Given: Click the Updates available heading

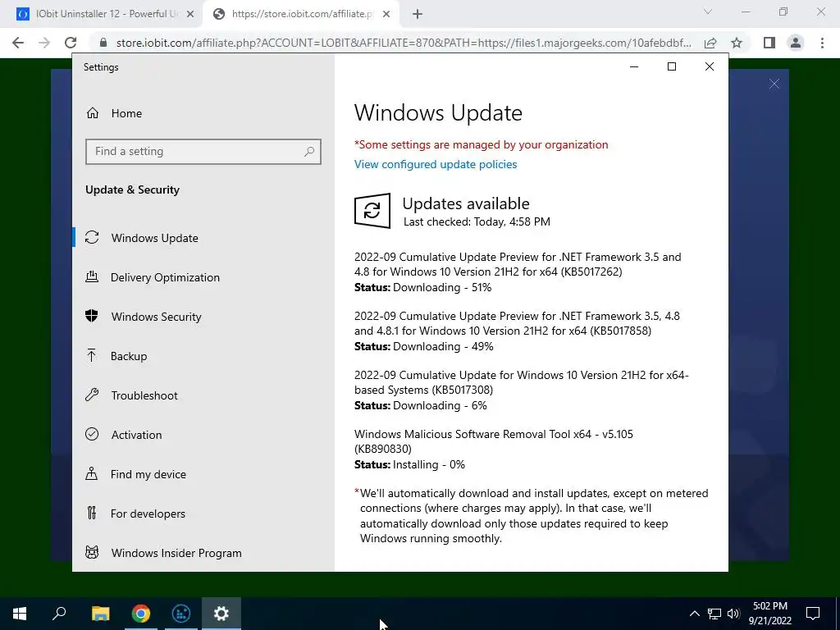Looking at the screenshot, I should [x=466, y=203].
